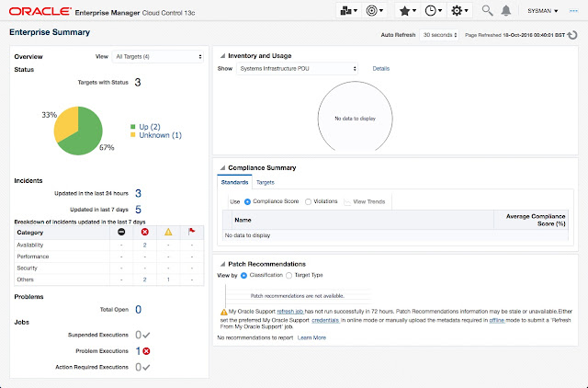Click the warning icon beside My Oracle Support message

coord(224,312)
